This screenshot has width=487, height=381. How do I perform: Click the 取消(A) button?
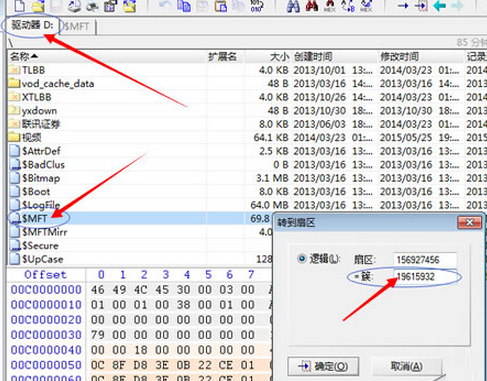pos(406,366)
